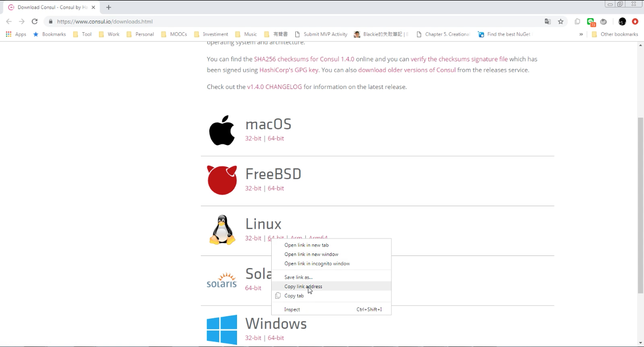
Task: Click the Linux heading text
Action: (x=263, y=224)
